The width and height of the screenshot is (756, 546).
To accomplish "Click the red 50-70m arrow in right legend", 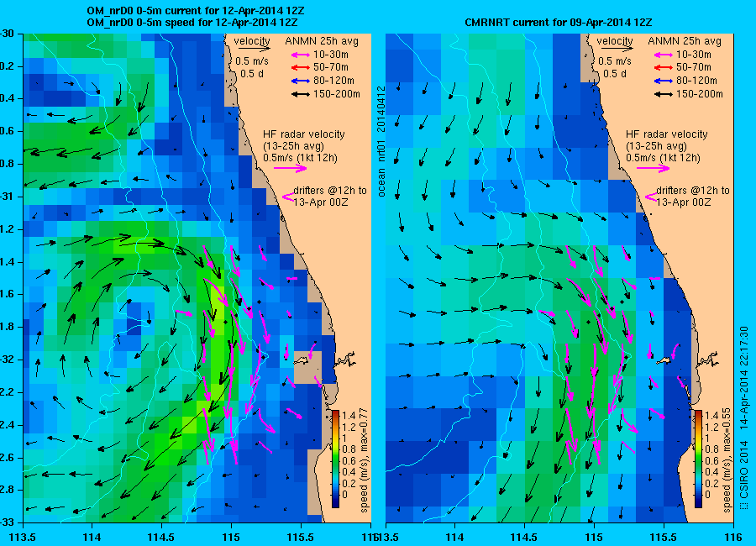I will point(664,67).
